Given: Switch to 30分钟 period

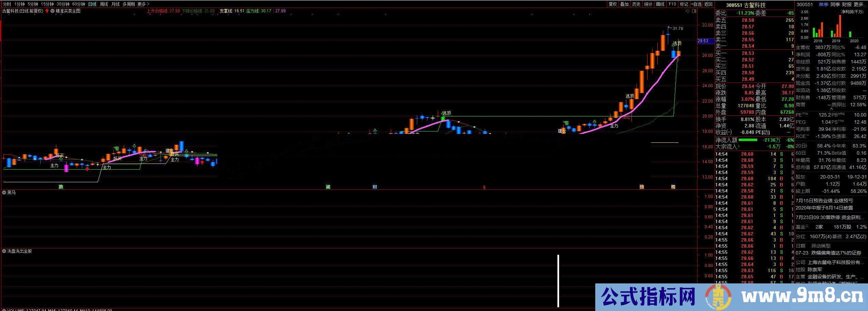Looking at the screenshot, I should [x=63, y=4].
